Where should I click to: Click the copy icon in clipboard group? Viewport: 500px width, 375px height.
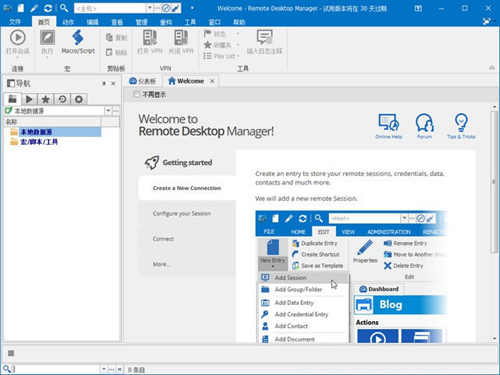coord(109,37)
